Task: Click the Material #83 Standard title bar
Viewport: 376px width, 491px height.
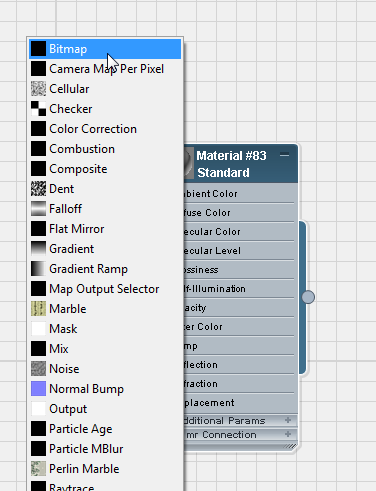Action: [x=241, y=164]
